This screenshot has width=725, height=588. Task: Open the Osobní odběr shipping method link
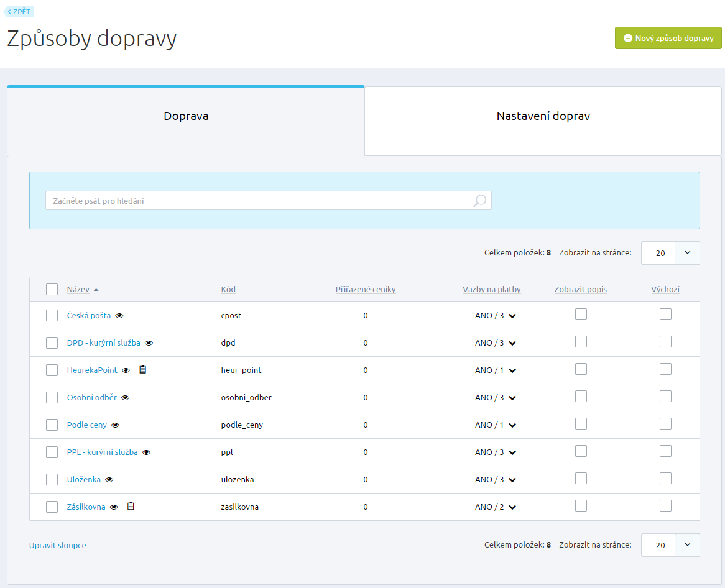pyautogui.click(x=91, y=397)
